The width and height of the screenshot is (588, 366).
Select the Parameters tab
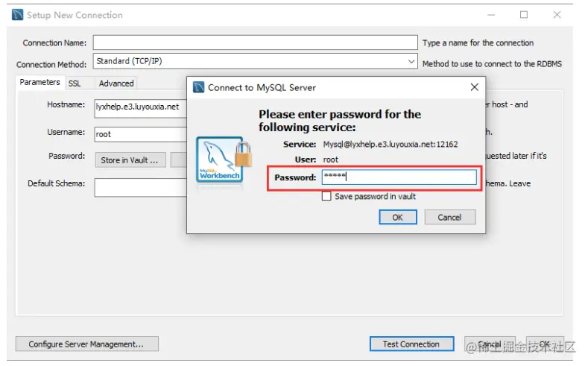tap(40, 82)
